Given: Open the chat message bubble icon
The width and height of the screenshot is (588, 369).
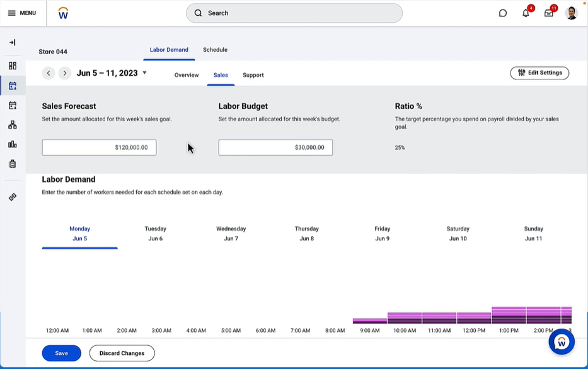Looking at the screenshot, I should 503,13.
